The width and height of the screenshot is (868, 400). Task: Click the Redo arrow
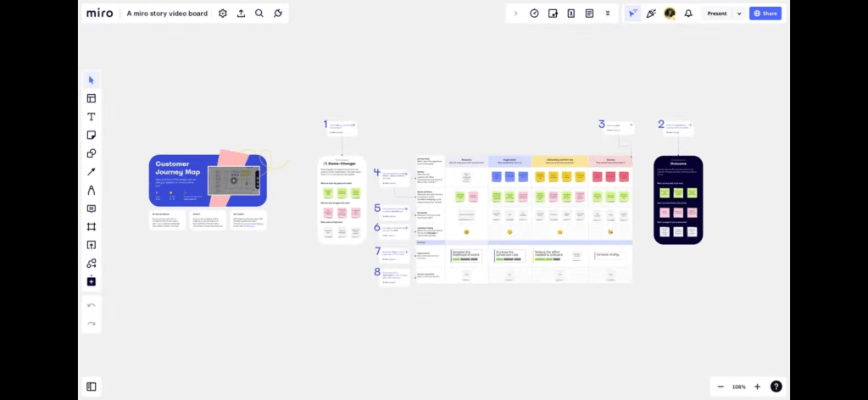92,324
